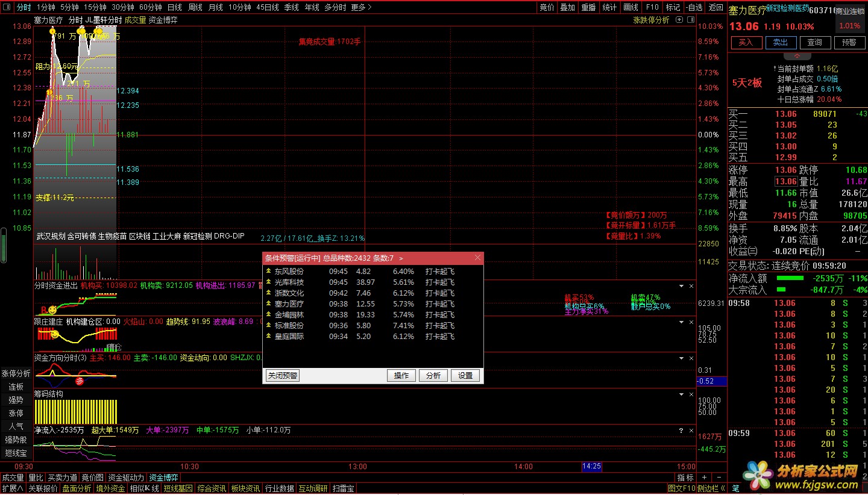This screenshot has height=495, width=868.
Task: Click the left edge vertical scrollbar handle
Action: click(2, 246)
